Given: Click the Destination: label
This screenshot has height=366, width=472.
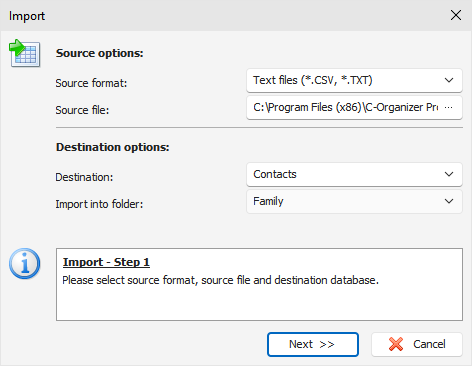Looking at the screenshot, I should point(84,177).
